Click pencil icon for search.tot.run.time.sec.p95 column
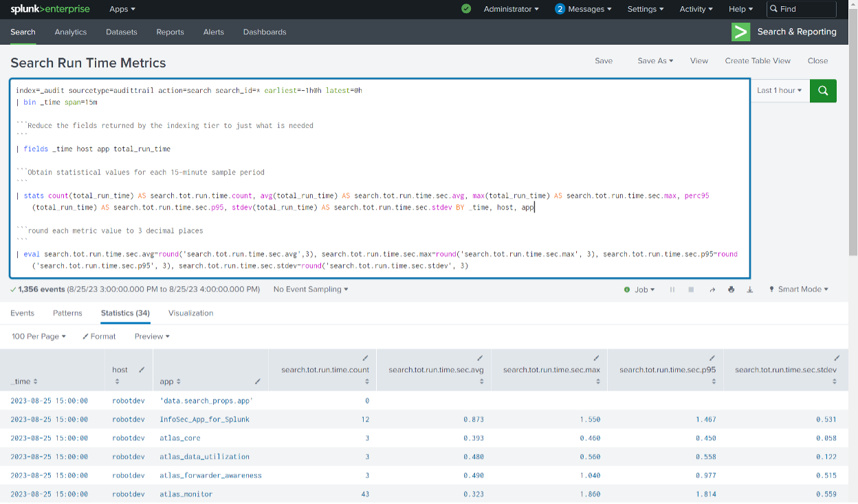Image resolution: width=858 pixels, height=504 pixels. [712, 358]
